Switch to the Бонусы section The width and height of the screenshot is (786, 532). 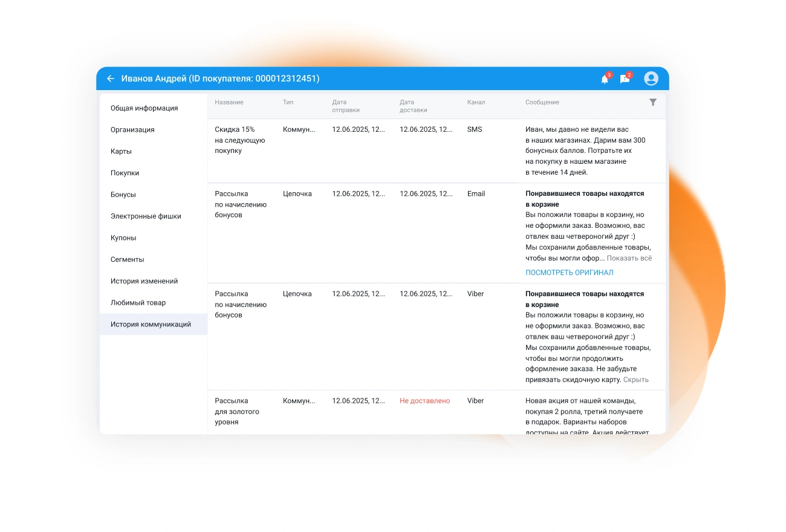click(123, 195)
